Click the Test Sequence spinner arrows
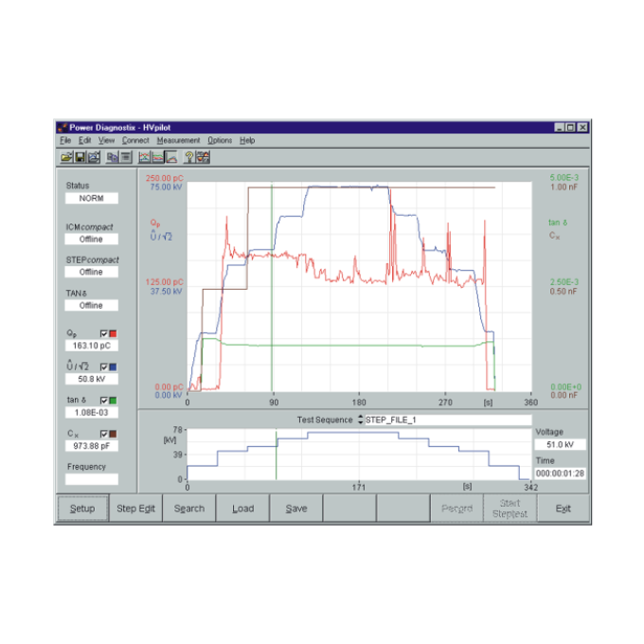644x644 pixels. coord(360,420)
